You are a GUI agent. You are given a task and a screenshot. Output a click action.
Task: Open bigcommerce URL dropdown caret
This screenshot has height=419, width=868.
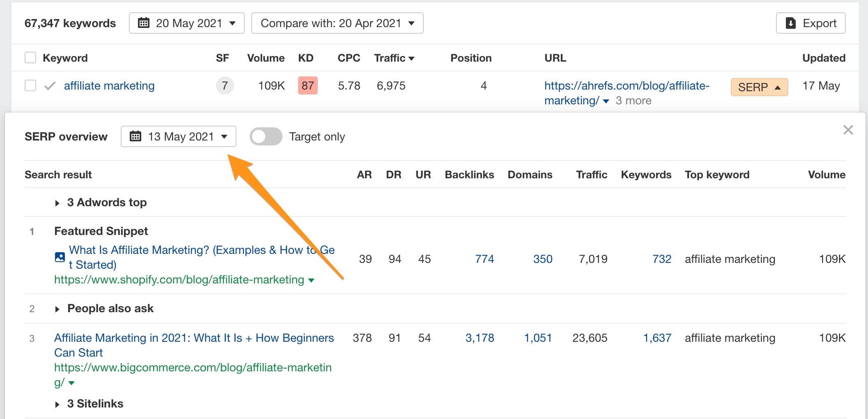click(x=71, y=383)
